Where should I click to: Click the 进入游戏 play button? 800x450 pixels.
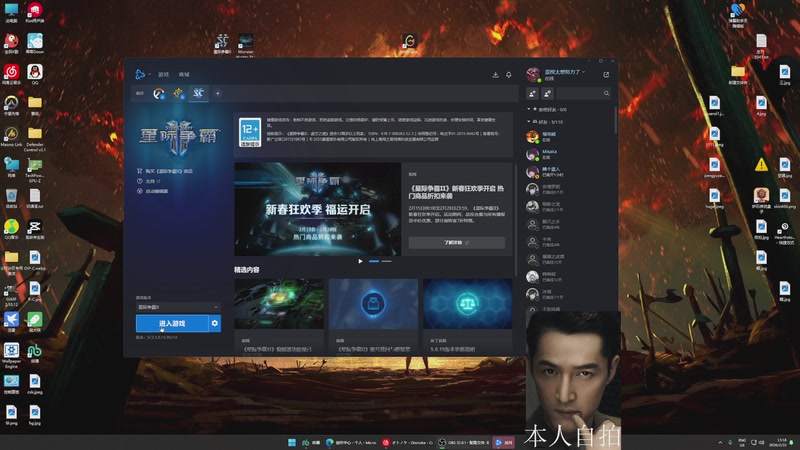[x=172, y=323]
